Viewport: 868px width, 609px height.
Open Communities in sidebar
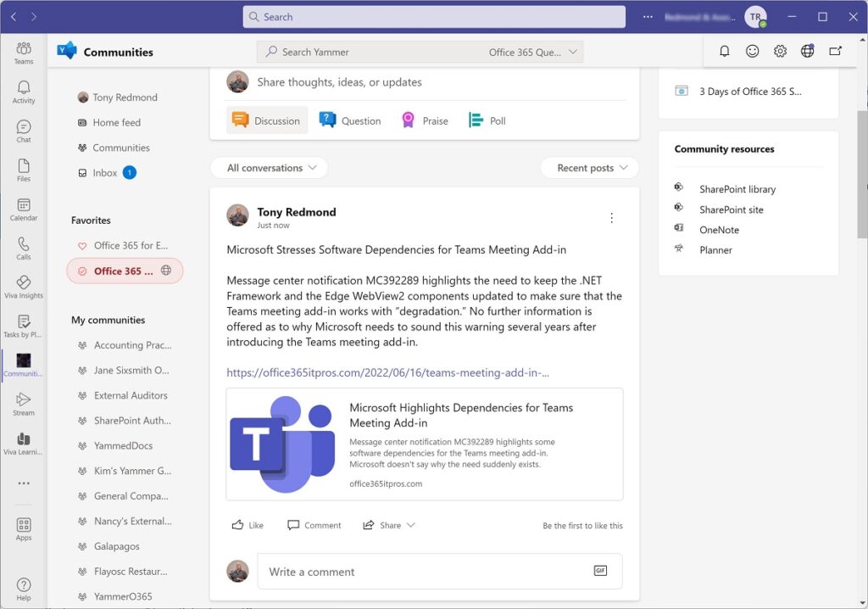click(114, 148)
